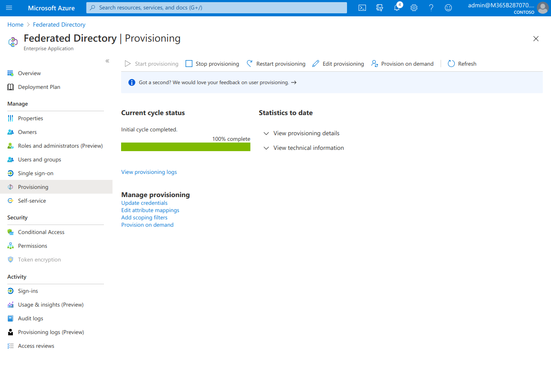The height and width of the screenshot is (392, 551).
Task: Open Cloud Shell from the top bar
Action: [362, 8]
